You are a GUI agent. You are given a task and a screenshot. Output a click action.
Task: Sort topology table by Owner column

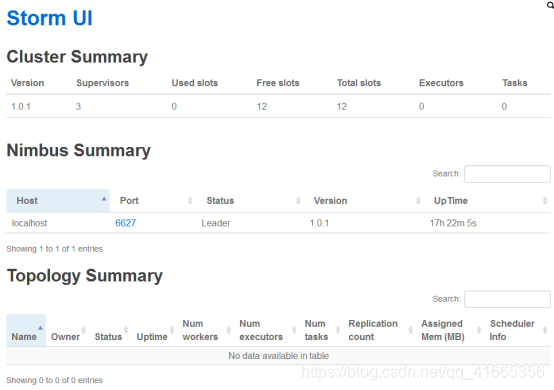(67, 330)
